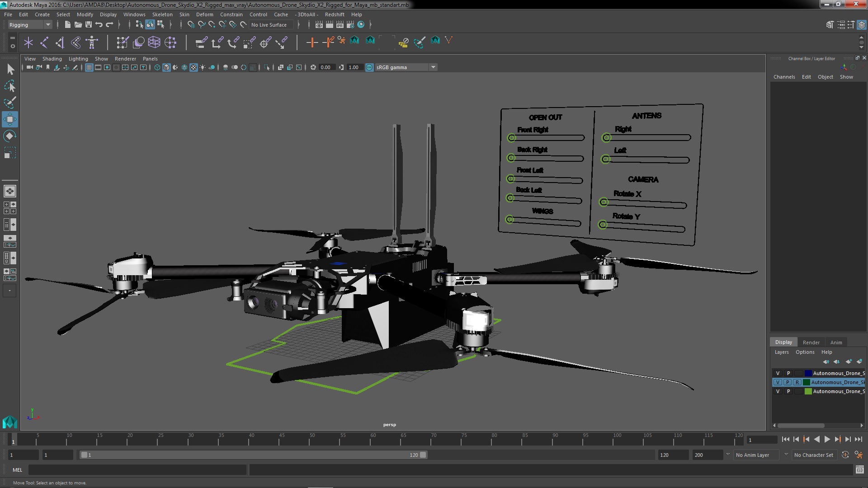The image size is (868, 488).
Task: Click the Save scene icon
Action: click(89, 25)
